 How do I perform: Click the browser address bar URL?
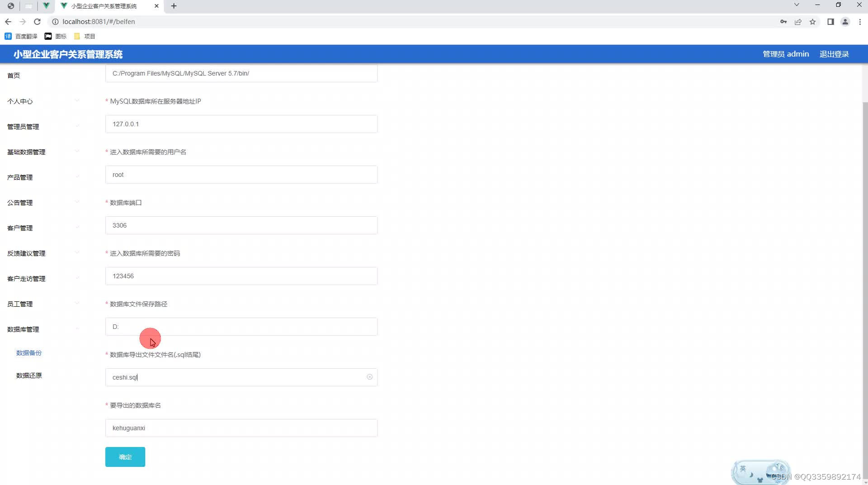pos(99,22)
